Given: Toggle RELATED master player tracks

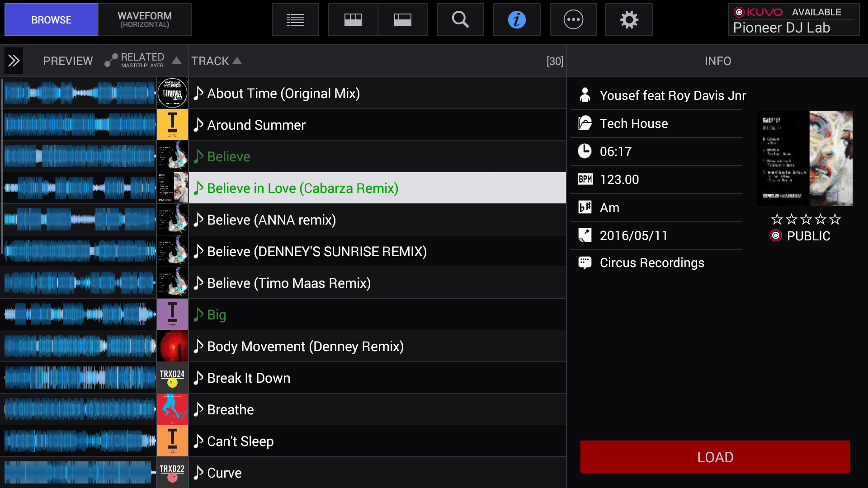Looking at the screenshot, I should pos(135,61).
